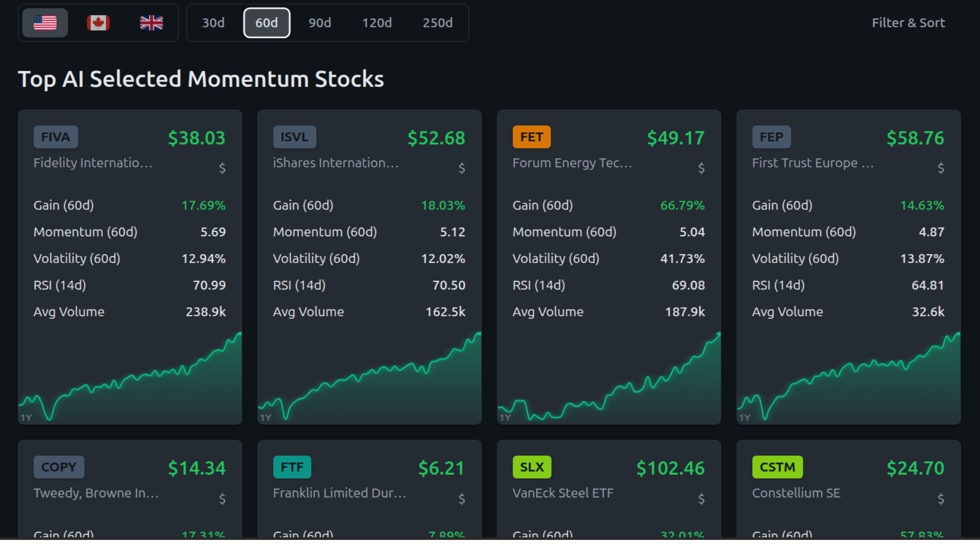Click the teal FTF ticker badge
The width and height of the screenshot is (980, 546).
point(292,467)
